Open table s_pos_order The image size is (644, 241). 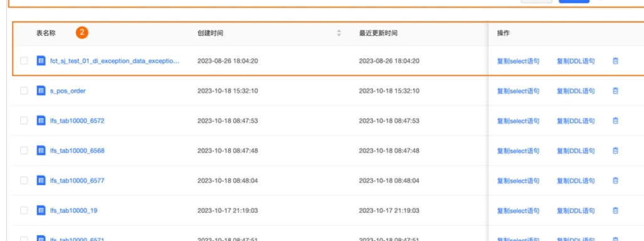tap(68, 91)
